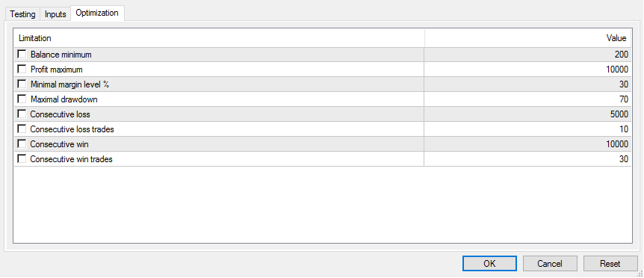This screenshot has width=644, height=278.
Task: Confirm settings with the OK button
Action: point(489,264)
